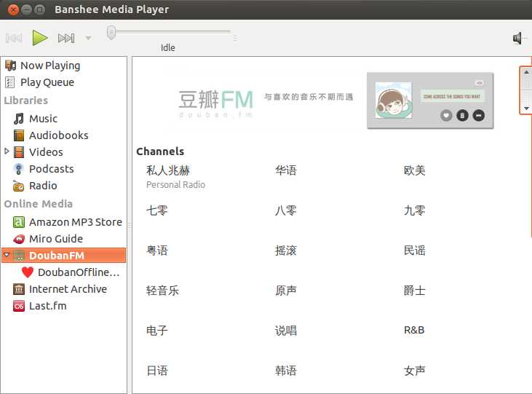Image resolution: width=532 pixels, height=394 pixels.
Task: Click the scrollbar down arrow
Action: [x=526, y=109]
